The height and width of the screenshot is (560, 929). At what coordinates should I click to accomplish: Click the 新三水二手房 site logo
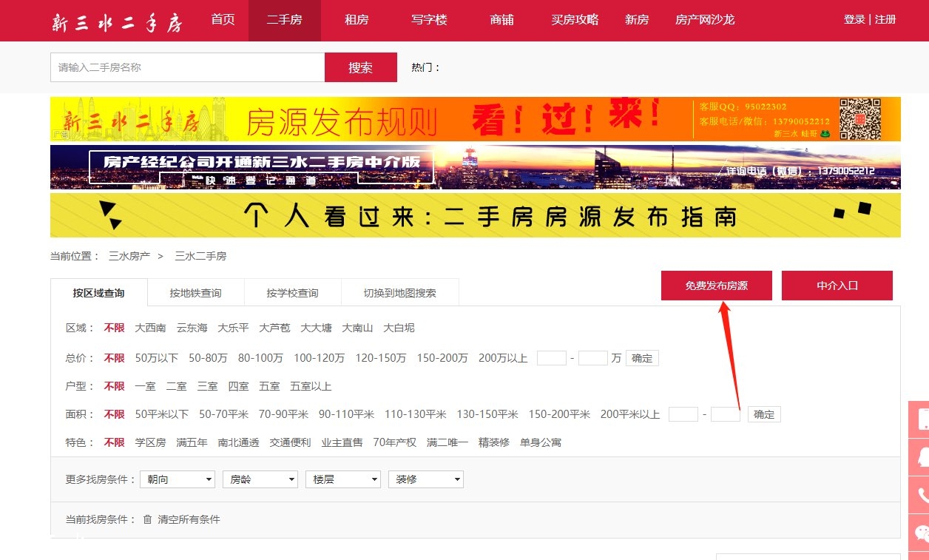pyautogui.click(x=117, y=21)
